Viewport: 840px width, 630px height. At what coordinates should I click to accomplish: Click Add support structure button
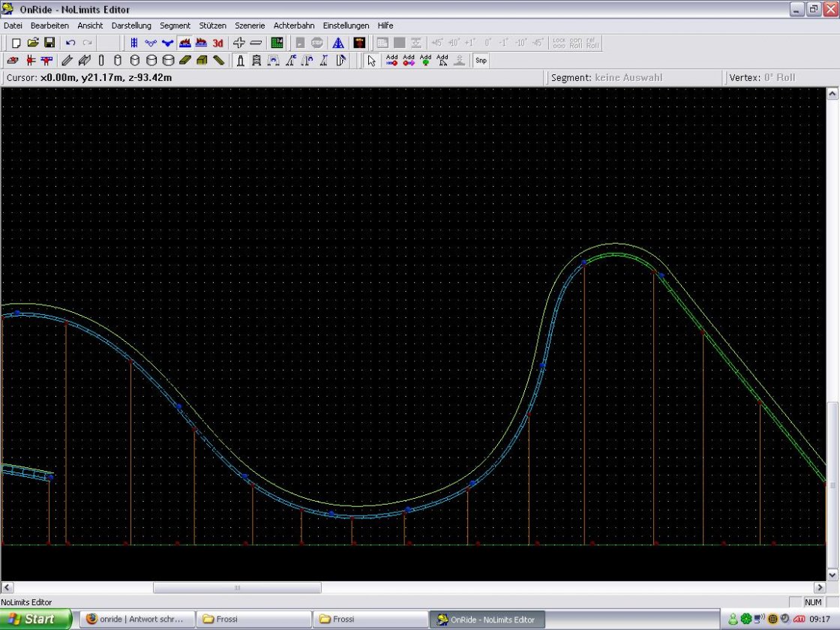(x=442, y=61)
